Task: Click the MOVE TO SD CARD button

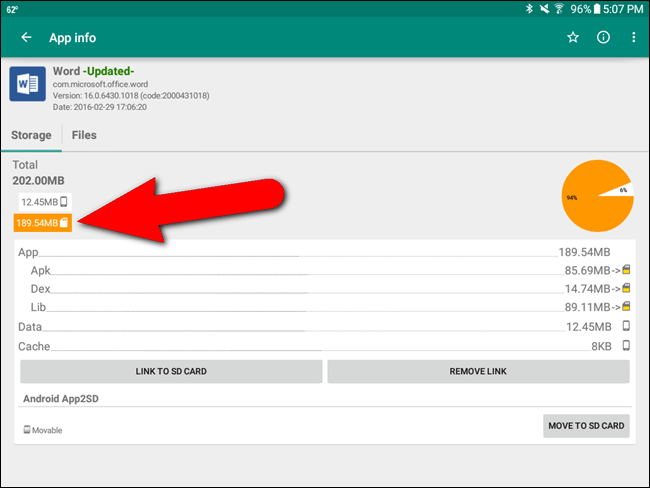Action: pyautogui.click(x=586, y=426)
